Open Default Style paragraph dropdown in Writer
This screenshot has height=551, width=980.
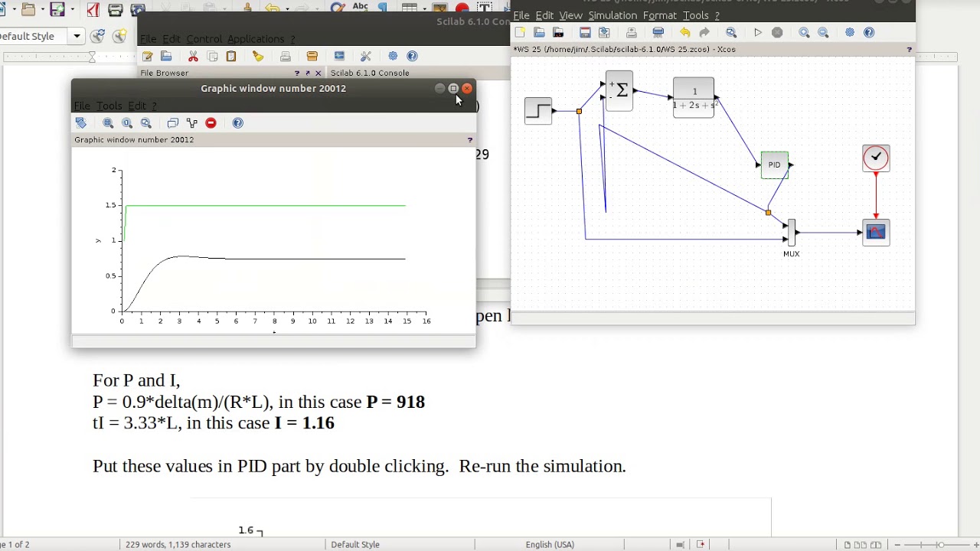[77, 36]
